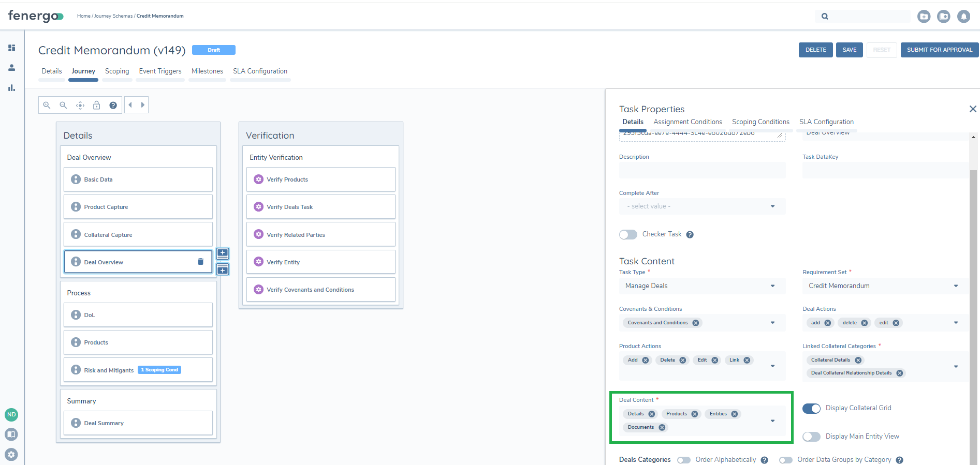Open the Assignment Conditions tab
The image size is (980, 465).
pyautogui.click(x=688, y=122)
